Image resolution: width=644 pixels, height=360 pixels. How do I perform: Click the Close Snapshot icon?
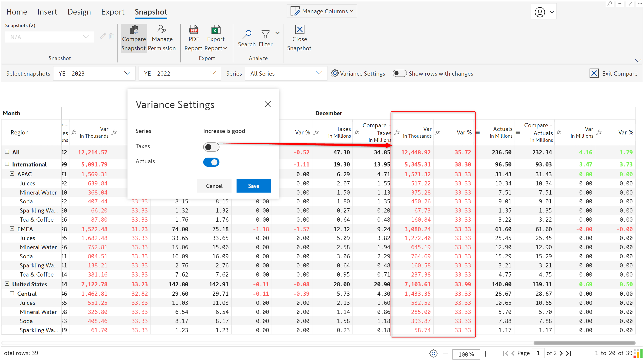click(x=300, y=30)
